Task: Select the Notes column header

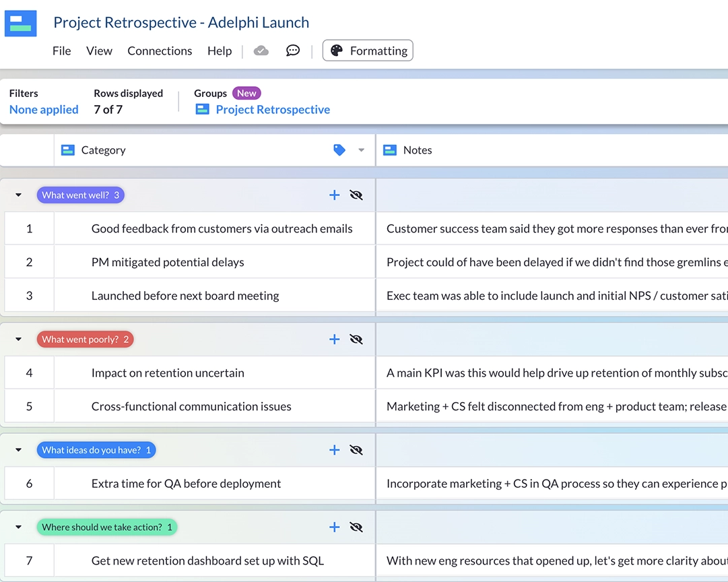Action: (x=552, y=150)
